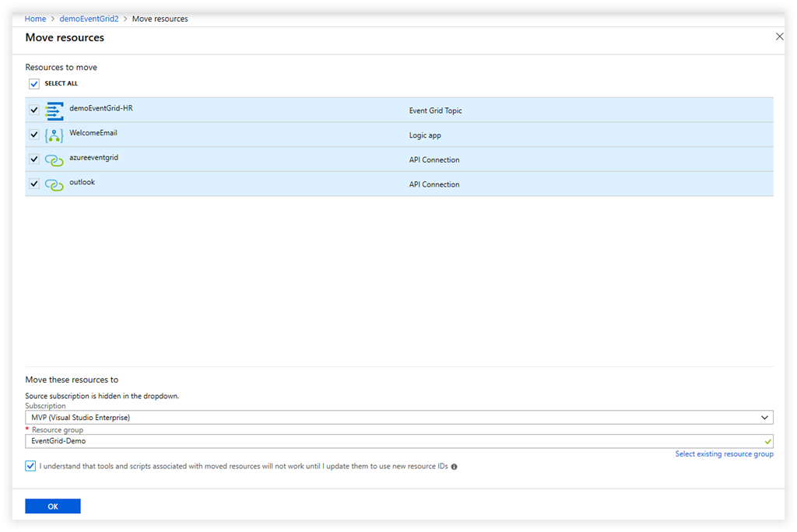Image resolution: width=797 pixels, height=532 pixels.
Task: Click the WelcomeEmail Logic app icon
Action: pos(54,135)
